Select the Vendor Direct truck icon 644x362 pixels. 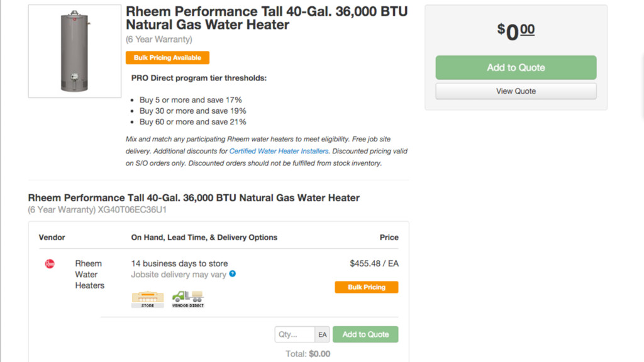(x=188, y=299)
